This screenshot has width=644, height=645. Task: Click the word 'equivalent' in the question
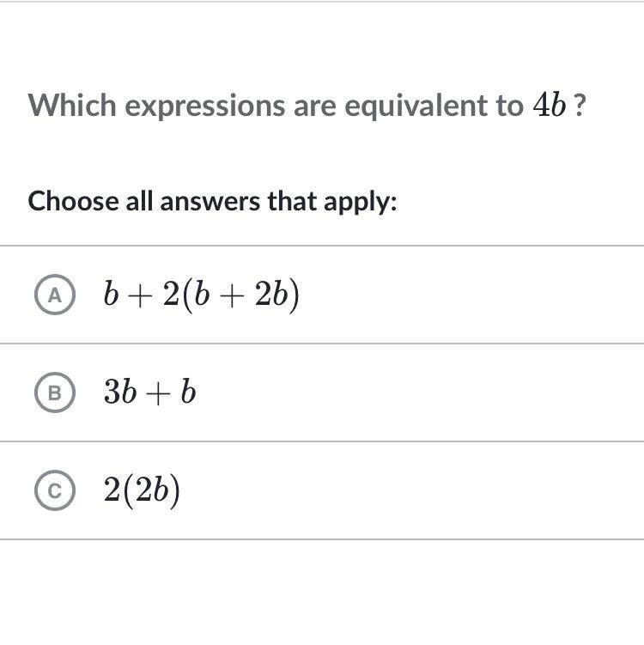coord(416,106)
